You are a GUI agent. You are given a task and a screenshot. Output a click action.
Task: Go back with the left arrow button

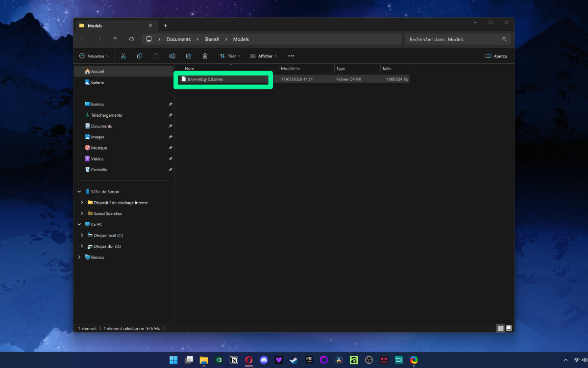coord(82,39)
